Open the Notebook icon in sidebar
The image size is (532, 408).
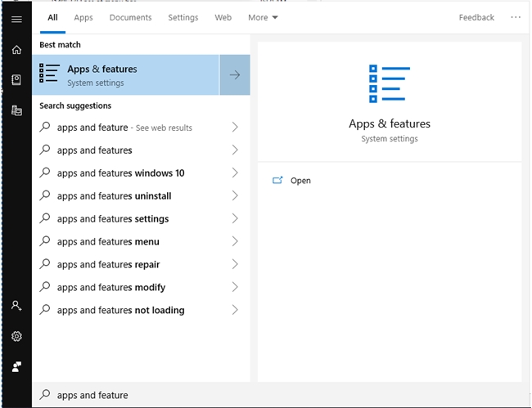pyautogui.click(x=16, y=79)
